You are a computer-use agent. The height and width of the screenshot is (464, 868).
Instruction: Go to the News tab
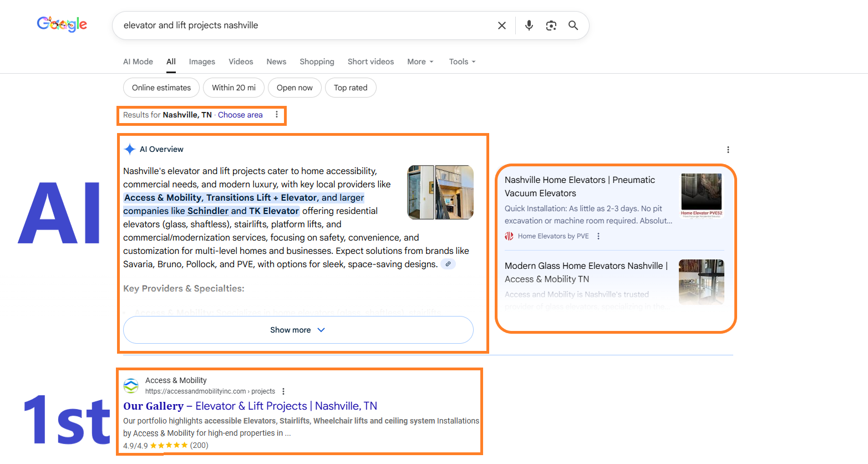(x=276, y=62)
